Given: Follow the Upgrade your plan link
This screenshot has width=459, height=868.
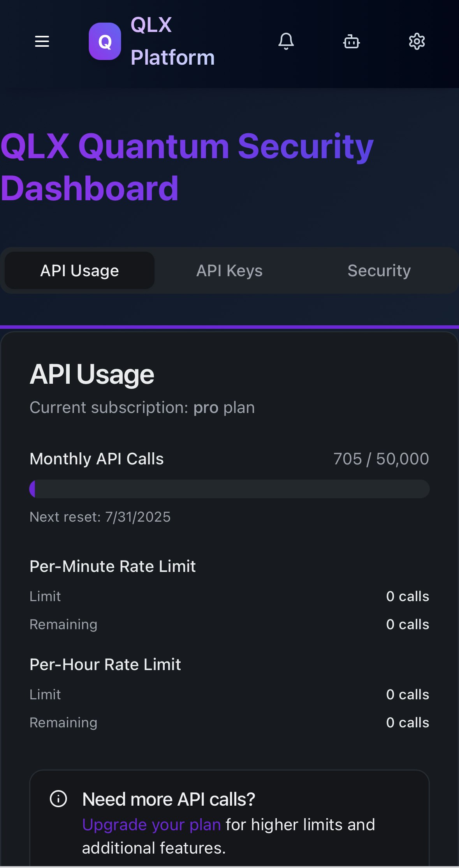Looking at the screenshot, I should point(151,825).
